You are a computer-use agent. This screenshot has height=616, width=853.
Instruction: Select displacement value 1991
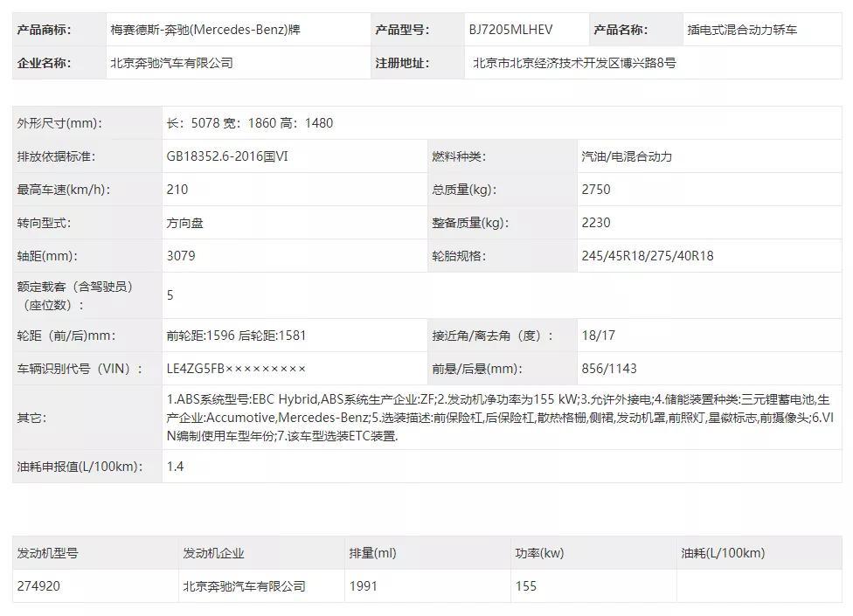click(363, 586)
